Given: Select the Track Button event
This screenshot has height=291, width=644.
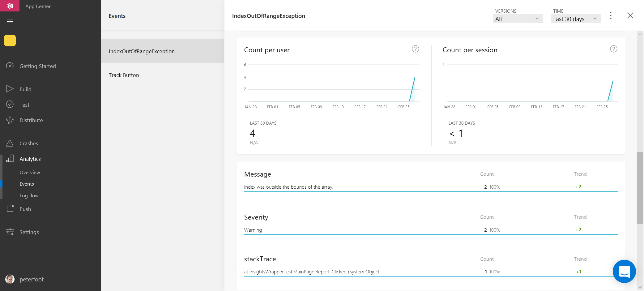Looking at the screenshot, I should click(x=124, y=75).
